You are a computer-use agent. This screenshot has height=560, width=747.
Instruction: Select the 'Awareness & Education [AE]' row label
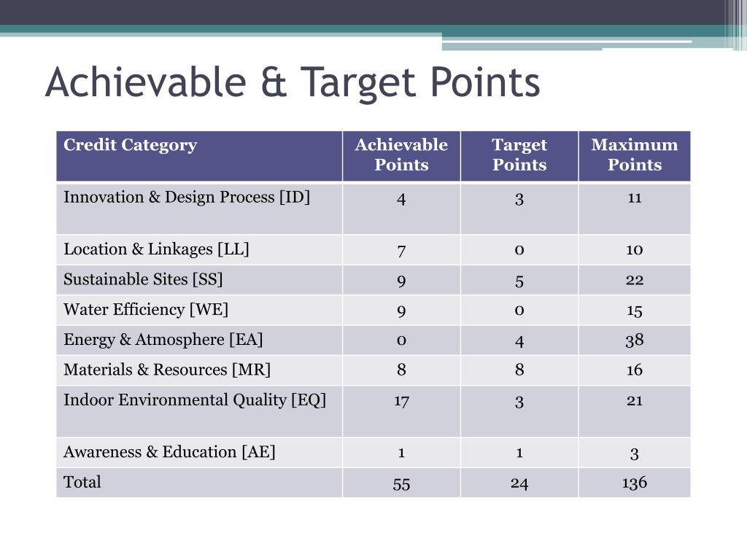pos(169,452)
